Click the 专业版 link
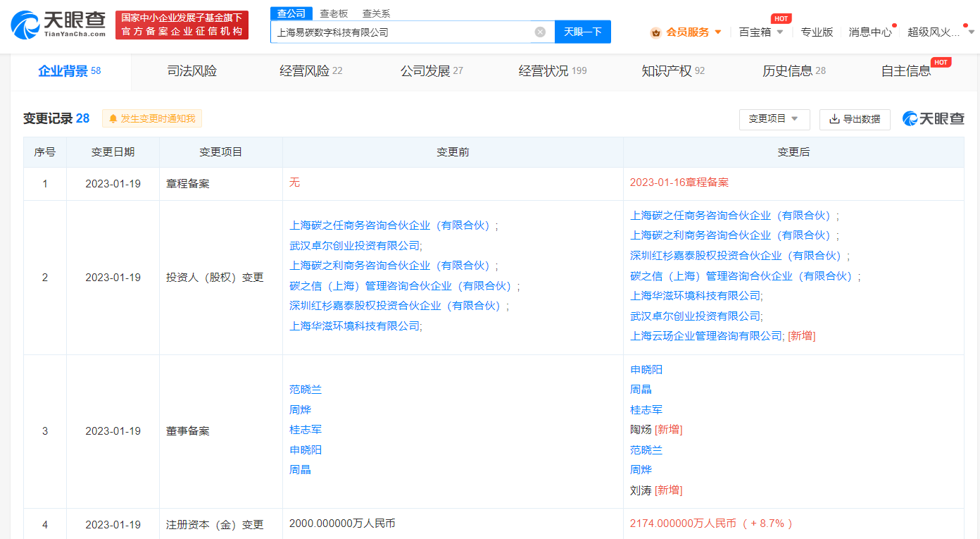This screenshot has width=980, height=539. pyautogui.click(x=817, y=32)
